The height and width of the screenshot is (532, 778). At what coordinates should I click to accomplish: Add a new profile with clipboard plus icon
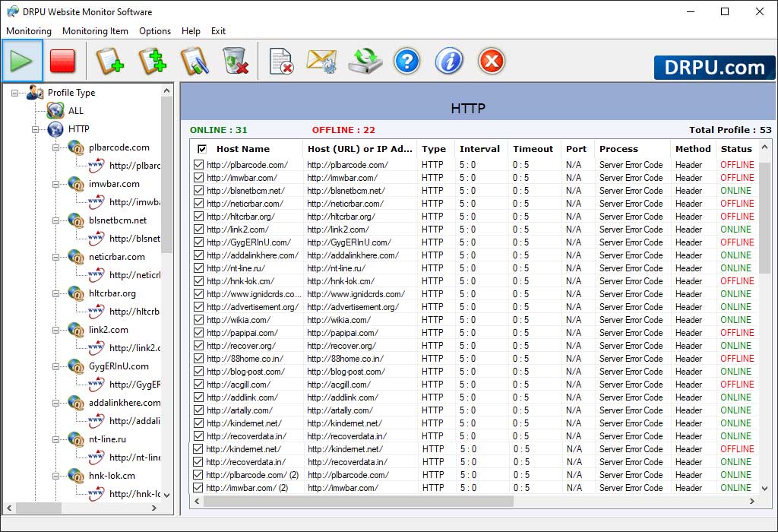(109, 61)
